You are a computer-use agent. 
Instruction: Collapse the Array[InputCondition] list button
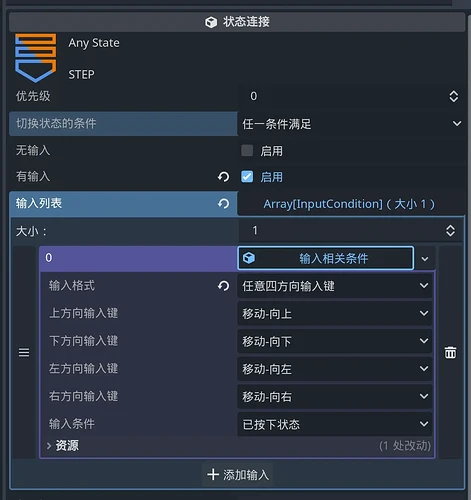(349, 204)
